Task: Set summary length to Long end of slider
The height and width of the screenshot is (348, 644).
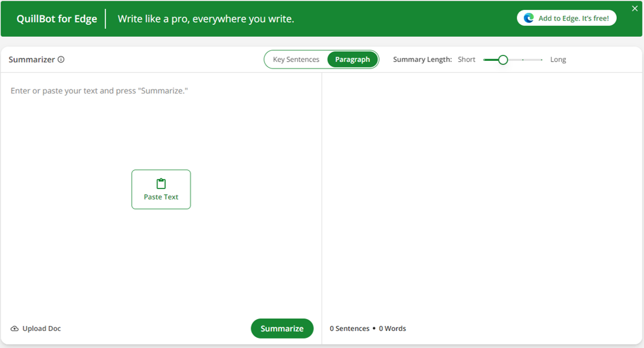Action: pyautogui.click(x=542, y=60)
